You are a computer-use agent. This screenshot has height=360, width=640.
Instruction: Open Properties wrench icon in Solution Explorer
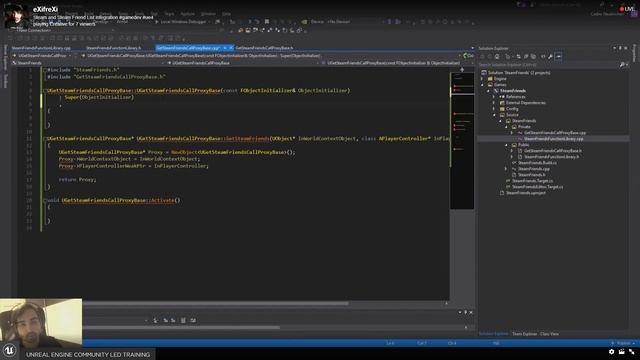(x=550, y=56)
